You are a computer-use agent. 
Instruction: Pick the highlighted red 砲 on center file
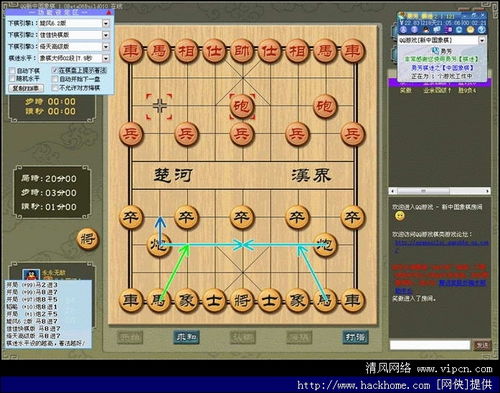click(242, 106)
